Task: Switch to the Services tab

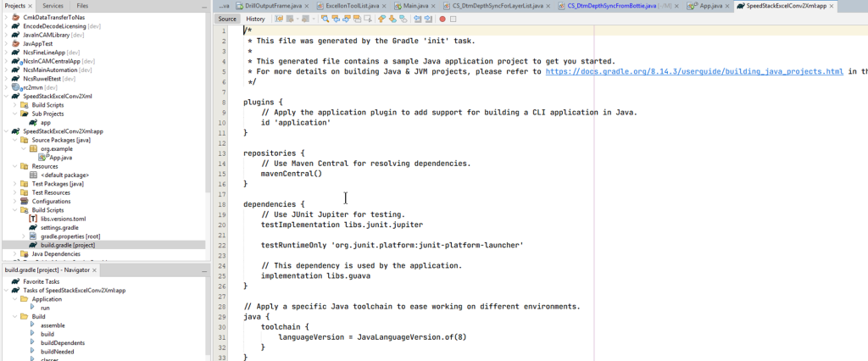Action: 53,5
